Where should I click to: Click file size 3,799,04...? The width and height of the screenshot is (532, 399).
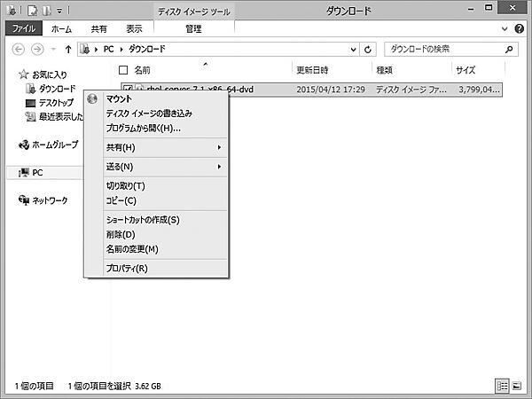point(479,90)
